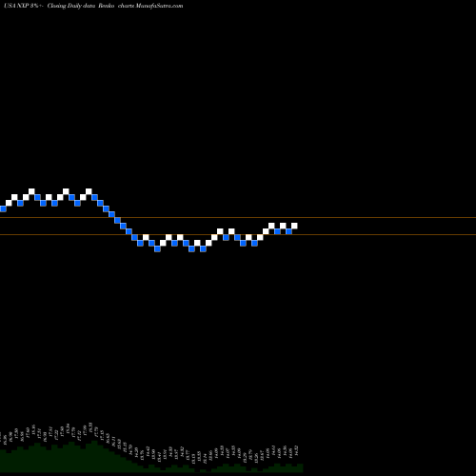This screenshot has height=476, width=476.
Task: Click the upper orange horizontal level line
Action: point(238,218)
